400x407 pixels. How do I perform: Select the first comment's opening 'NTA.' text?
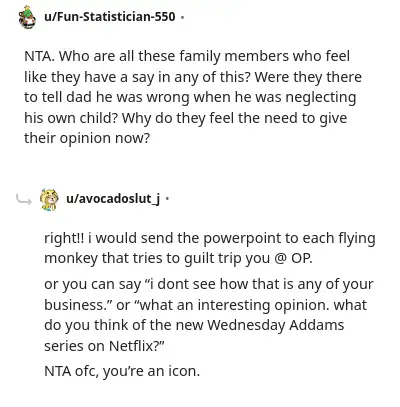39,56
